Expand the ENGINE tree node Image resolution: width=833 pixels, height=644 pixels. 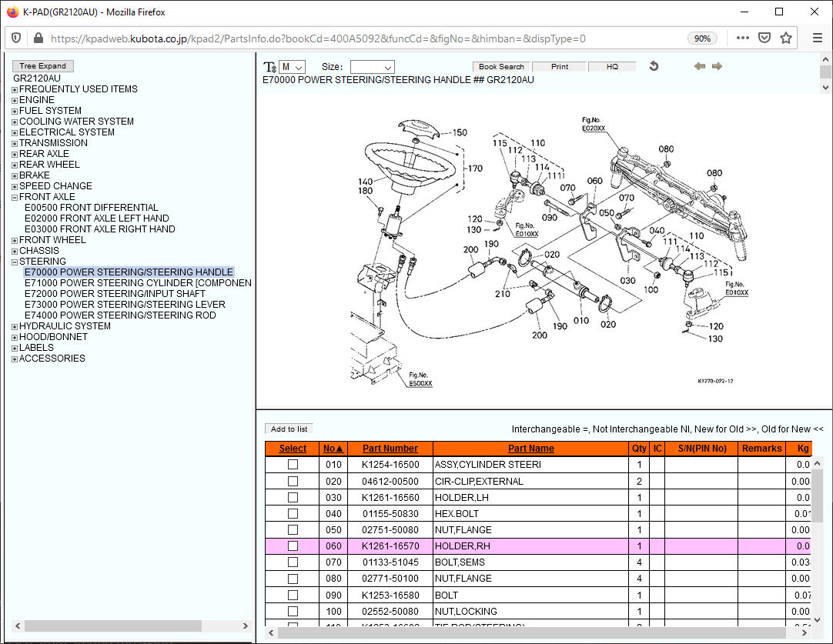(x=15, y=100)
